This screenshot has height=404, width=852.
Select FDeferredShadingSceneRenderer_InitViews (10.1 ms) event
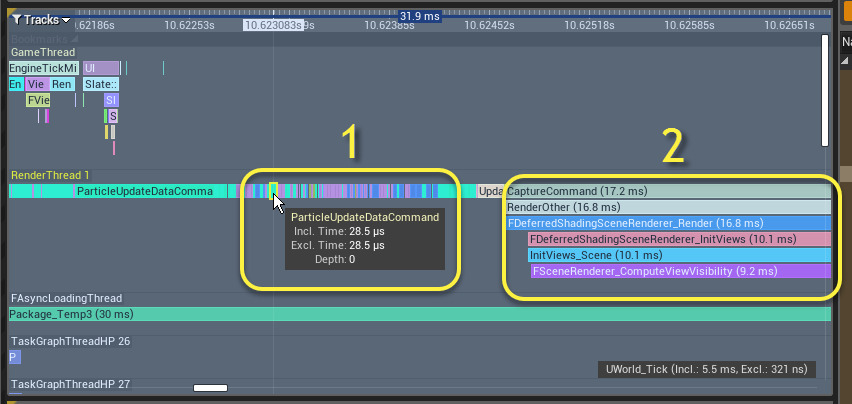[x=680, y=239]
